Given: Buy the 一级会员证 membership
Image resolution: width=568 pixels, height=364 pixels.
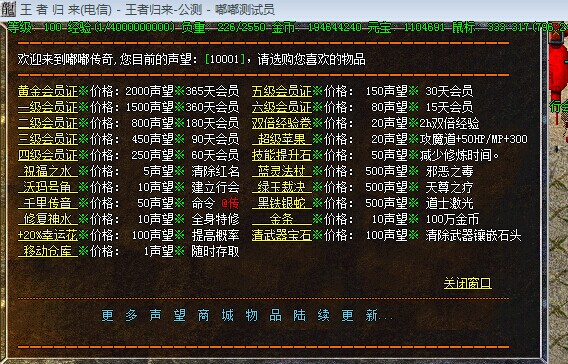Looking at the screenshot, I should point(48,107).
